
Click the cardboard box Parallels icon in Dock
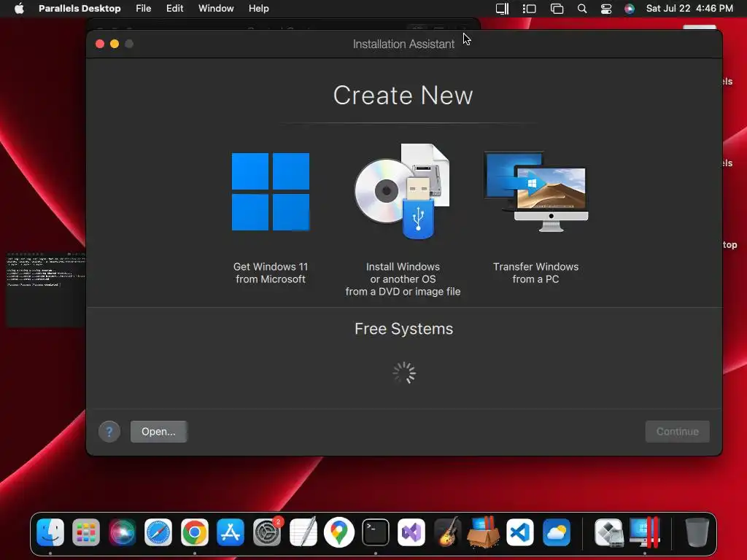(x=484, y=532)
